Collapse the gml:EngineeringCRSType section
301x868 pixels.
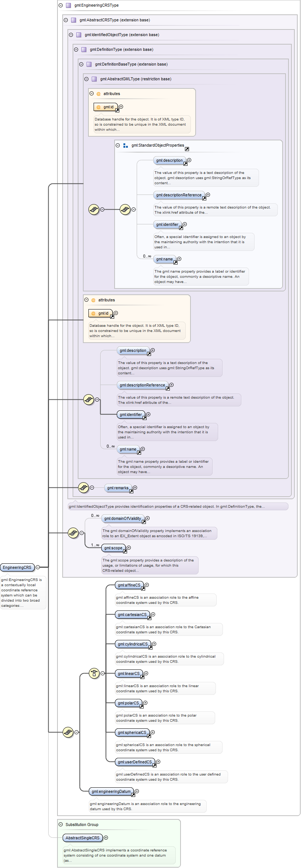pos(61,6)
